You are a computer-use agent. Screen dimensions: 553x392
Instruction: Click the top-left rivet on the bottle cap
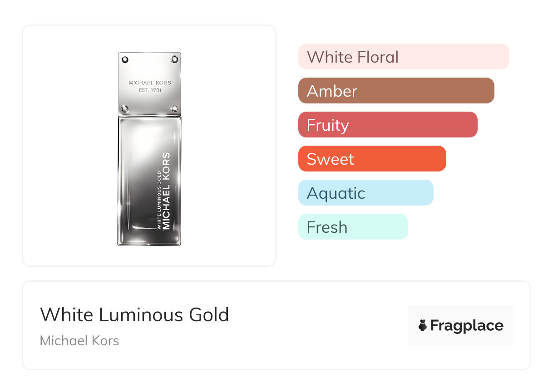click(125, 59)
